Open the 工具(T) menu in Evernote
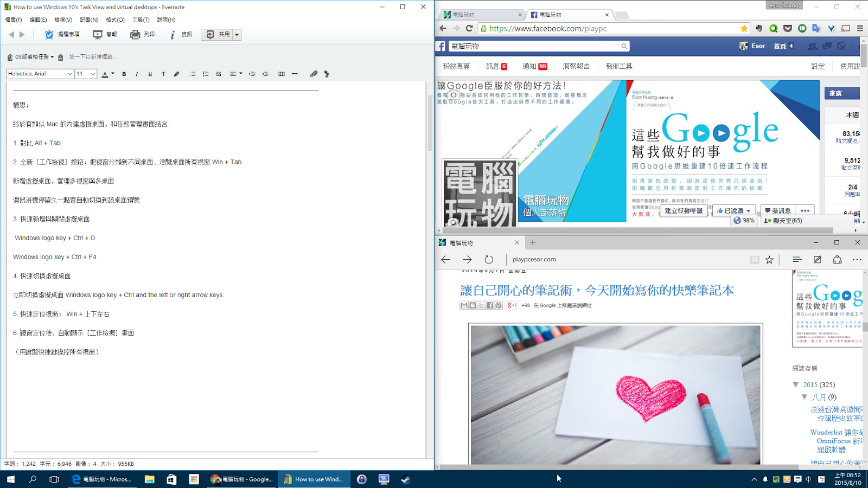The height and width of the screenshot is (488, 868). [141, 20]
